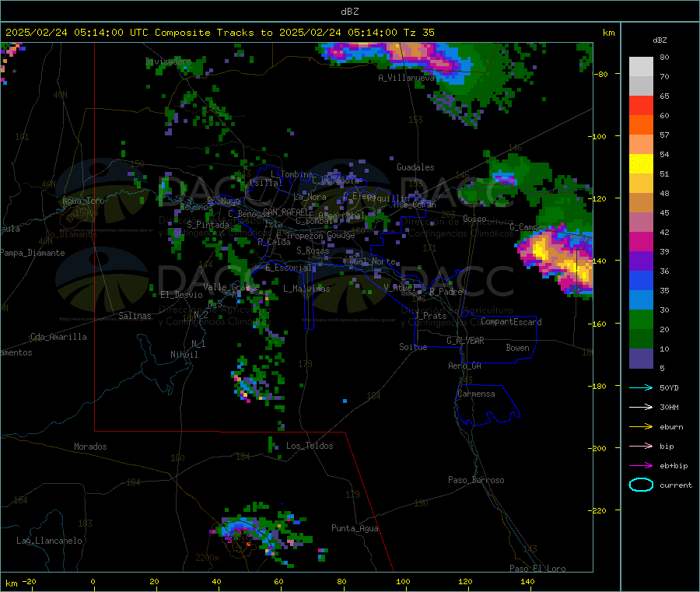This screenshot has width=700, height=592.
Task: Click the cyan 'current' ellipse legend icon
Action: click(x=641, y=485)
